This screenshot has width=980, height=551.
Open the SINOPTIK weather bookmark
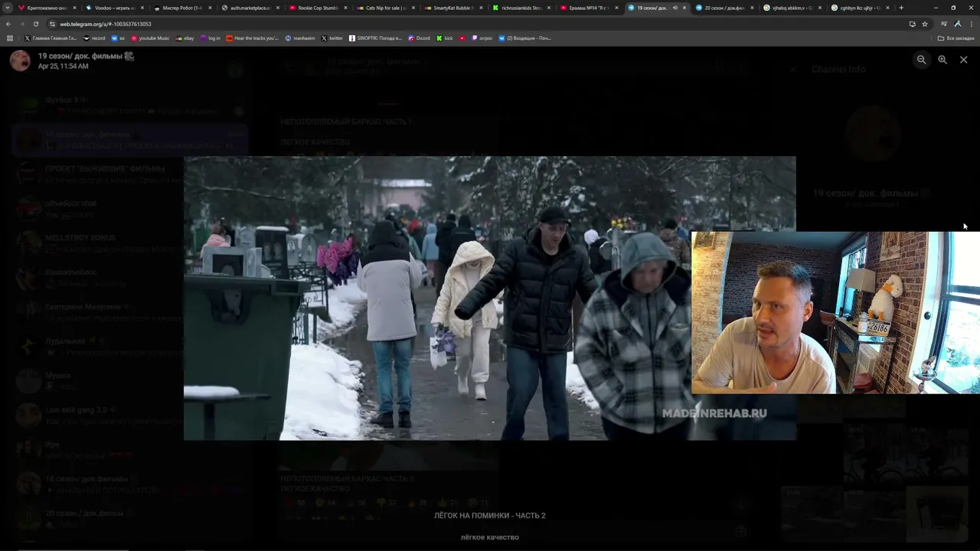click(375, 38)
